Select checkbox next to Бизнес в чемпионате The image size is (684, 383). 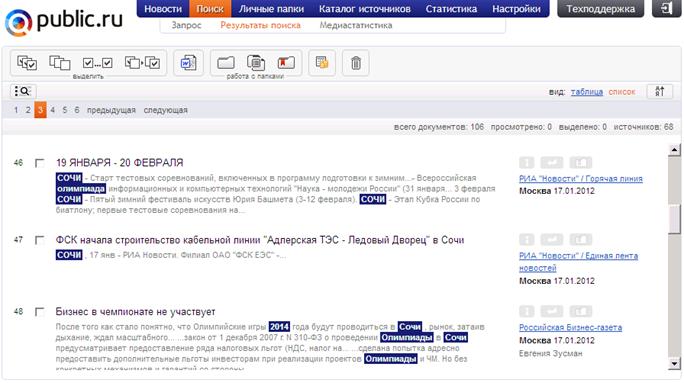pyautogui.click(x=40, y=312)
